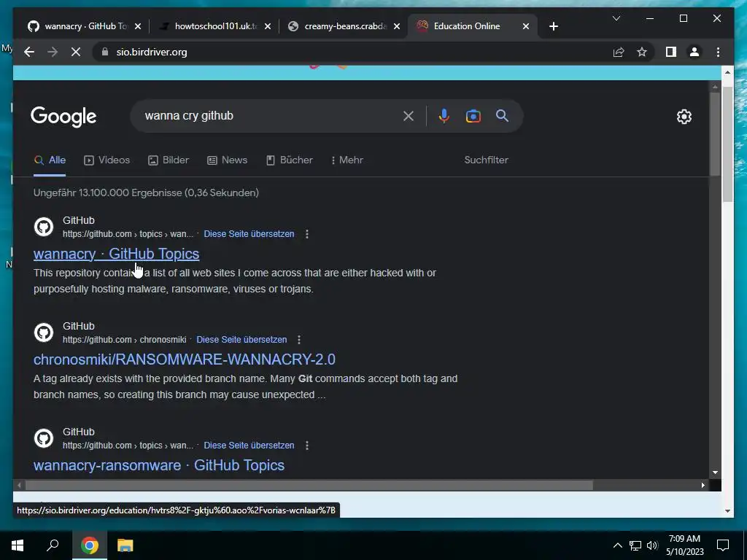Translate the chronosmiki result page
Viewport: 747px width, 560px height.
(x=241, y=340)
